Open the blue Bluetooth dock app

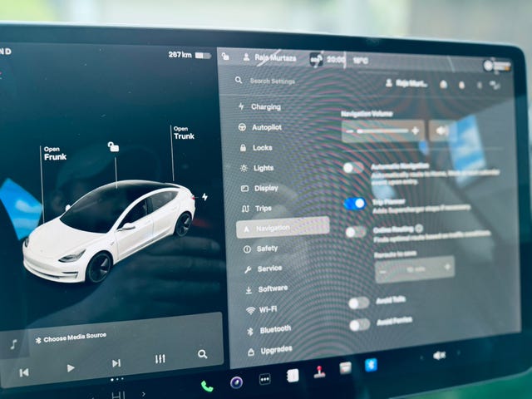[371, 364]
